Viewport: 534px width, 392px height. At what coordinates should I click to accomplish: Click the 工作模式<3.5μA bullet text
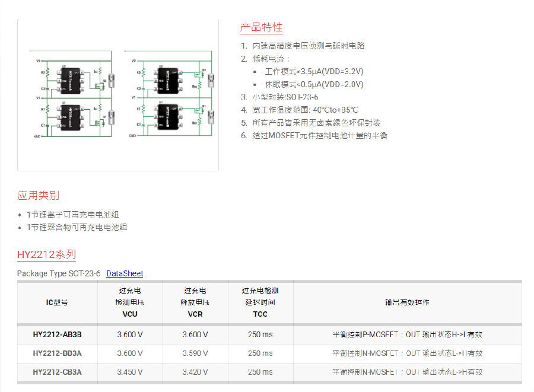click(314, 71)
